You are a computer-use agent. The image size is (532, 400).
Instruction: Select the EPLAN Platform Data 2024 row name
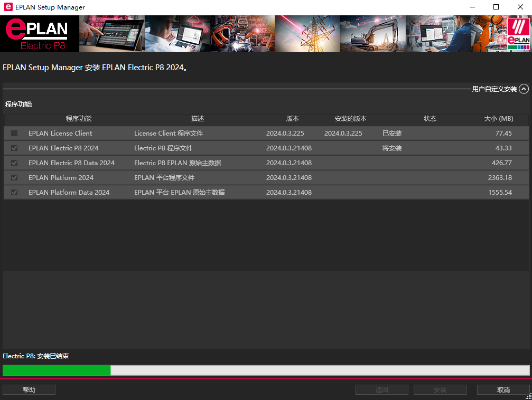[x=69, y=192]
